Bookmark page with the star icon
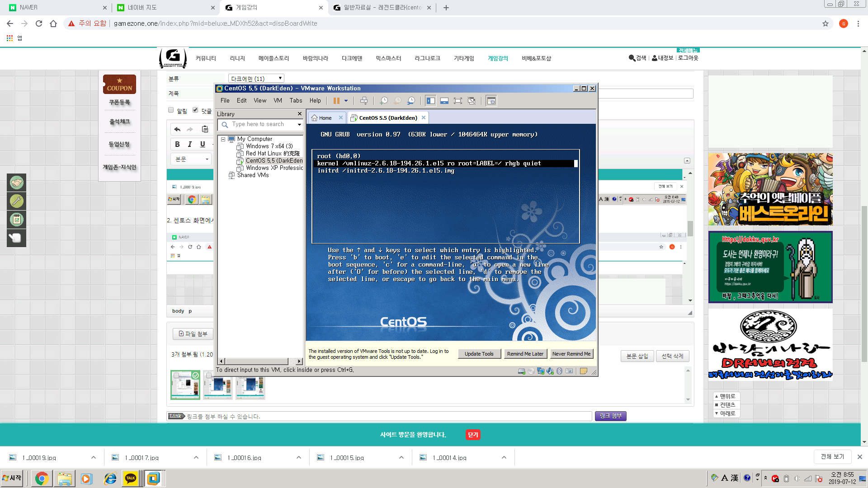 click(826, 23)
